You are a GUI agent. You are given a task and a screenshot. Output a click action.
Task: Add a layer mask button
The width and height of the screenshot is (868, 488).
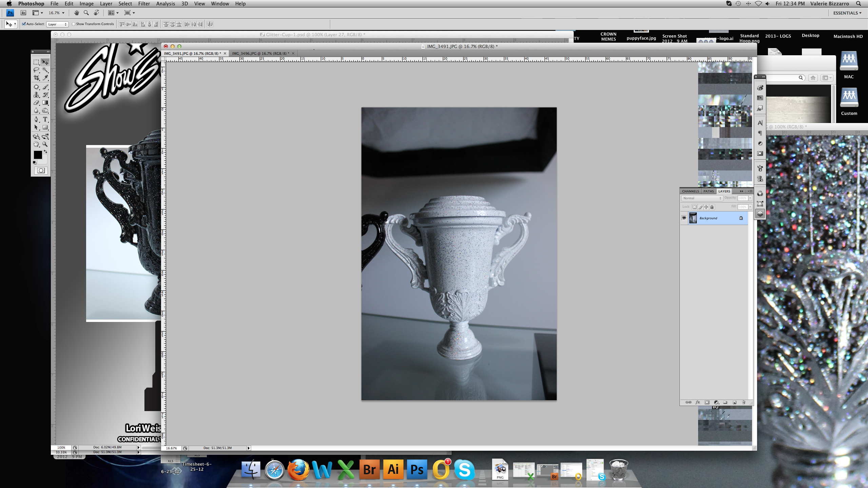point(707,402)
